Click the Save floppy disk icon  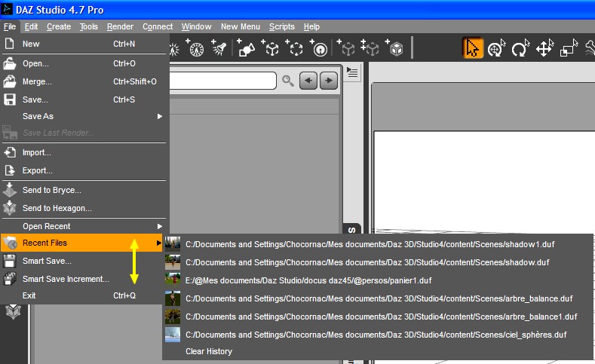click(x=10, y=99)
